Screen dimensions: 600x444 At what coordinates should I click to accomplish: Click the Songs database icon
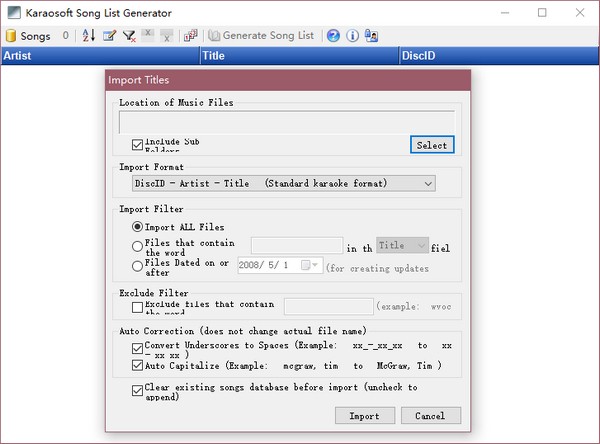click(x=12, y=35)
